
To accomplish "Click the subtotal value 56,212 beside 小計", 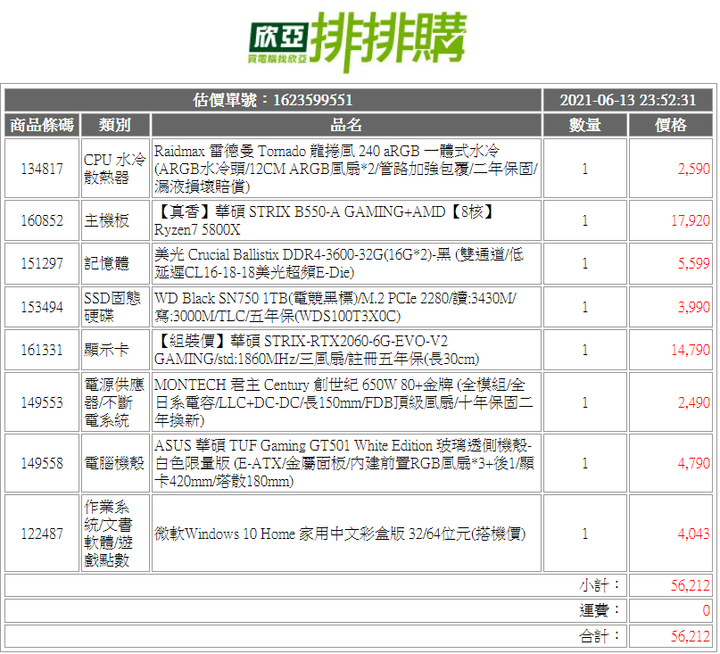I will click(691, 585).
